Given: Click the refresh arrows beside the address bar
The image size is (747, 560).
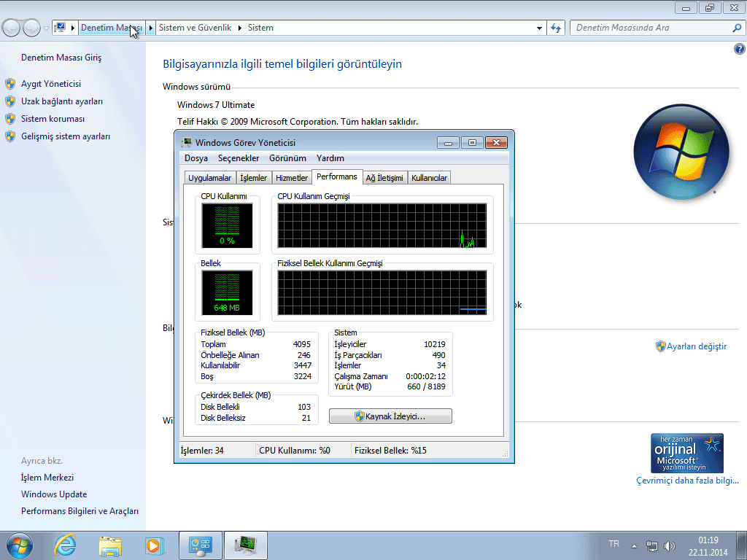Looking at the screenshot, I should (x=556, y=28).
